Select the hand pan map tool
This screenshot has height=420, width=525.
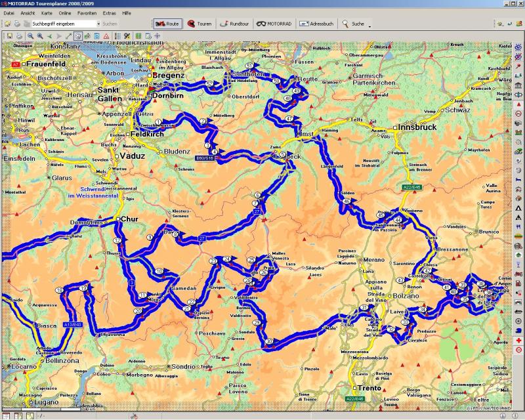tap(77, 36)
